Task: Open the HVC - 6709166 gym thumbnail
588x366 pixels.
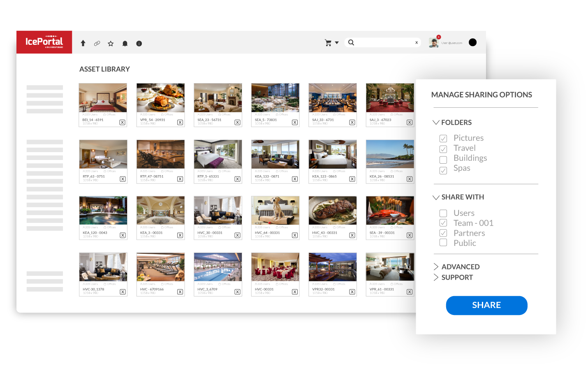Action: pyautogui.click(x=160, y=267)
